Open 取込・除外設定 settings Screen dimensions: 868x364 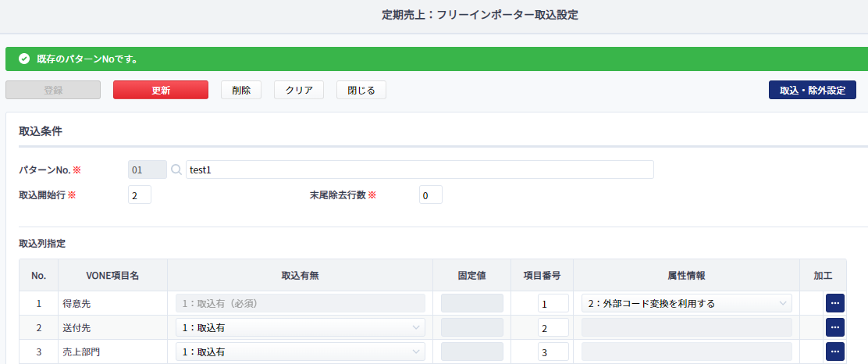[x=813, y=91]
